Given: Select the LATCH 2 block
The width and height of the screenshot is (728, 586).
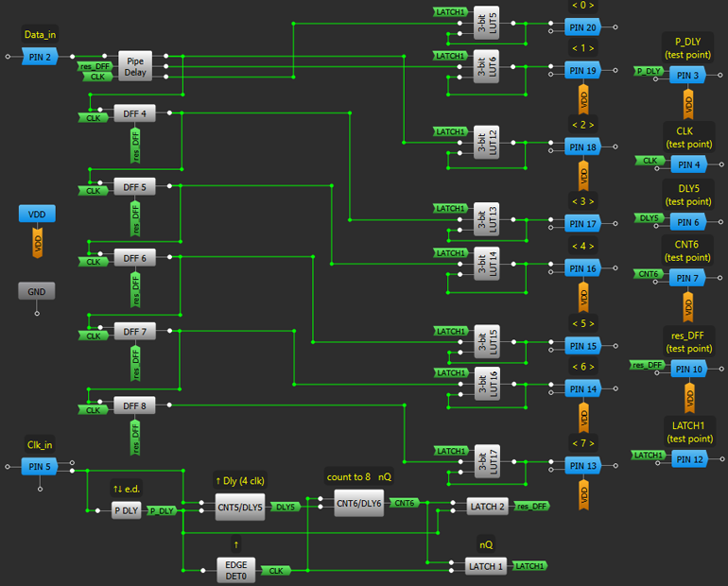Looking at the screenshot, I should (x=488, y=507).
